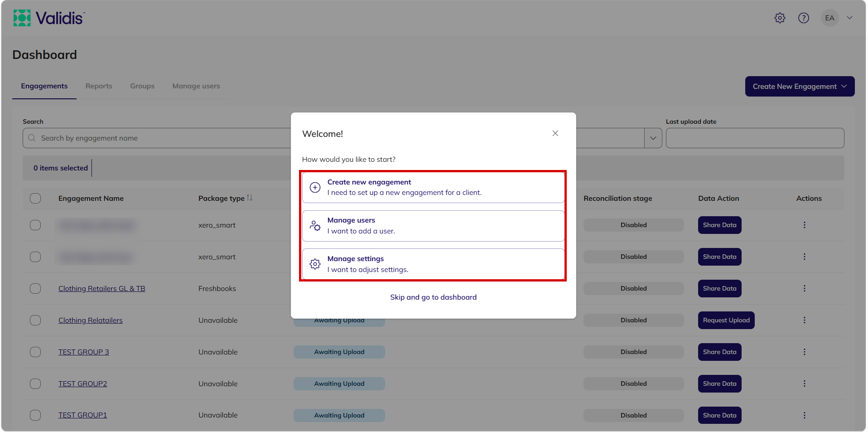Open the Manage users tab
Screen dimensions: 868x432
point(196,86)
